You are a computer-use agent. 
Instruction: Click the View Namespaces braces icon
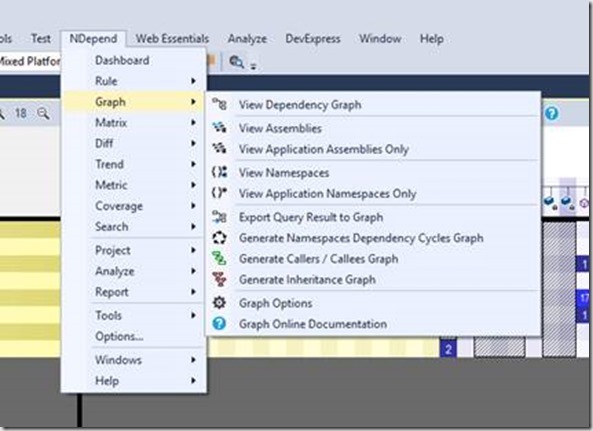[219, 172]
